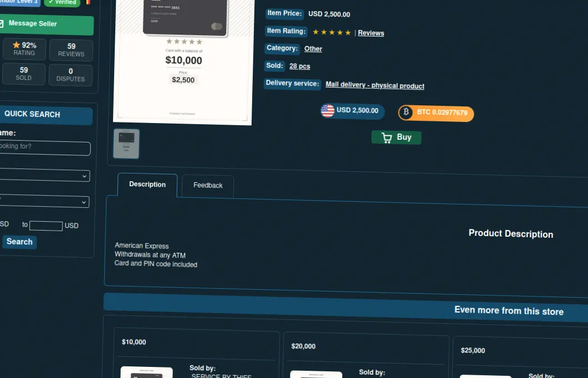Image resolution: width=588 pixels, height=378 pixels.
Task: Click the shopping cart icon on Buy
Action: [387, 137]
